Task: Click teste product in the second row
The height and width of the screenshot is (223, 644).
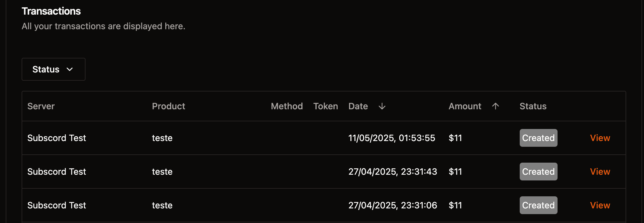Action: click(162, 172)
